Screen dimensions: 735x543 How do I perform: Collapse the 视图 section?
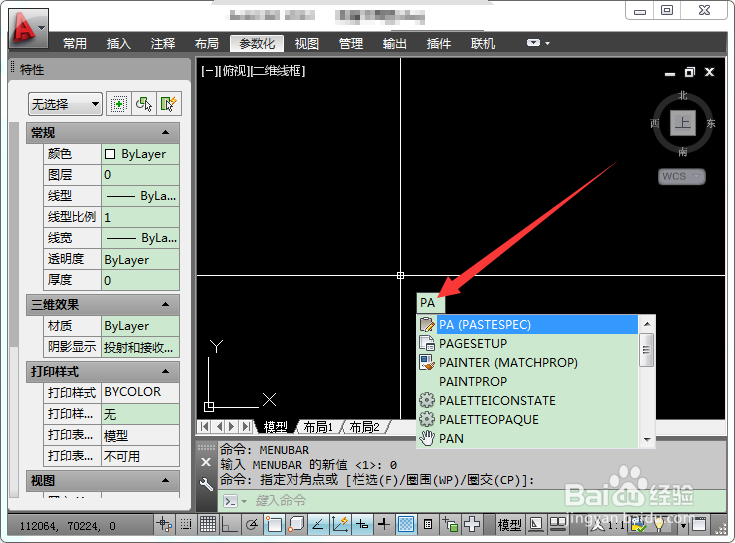(165, 481)
